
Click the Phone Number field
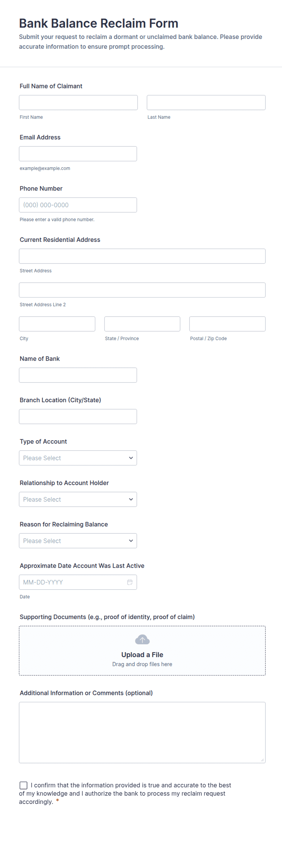pyautogui.click(x=78, y=205)
